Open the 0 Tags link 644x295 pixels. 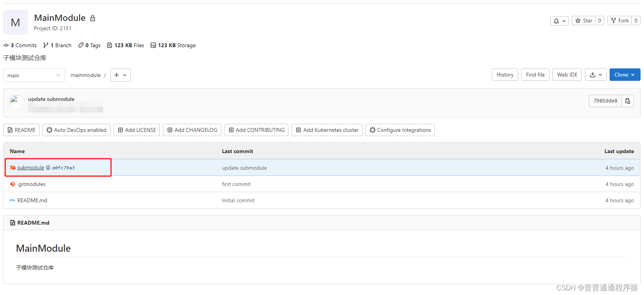click(89, 45)
